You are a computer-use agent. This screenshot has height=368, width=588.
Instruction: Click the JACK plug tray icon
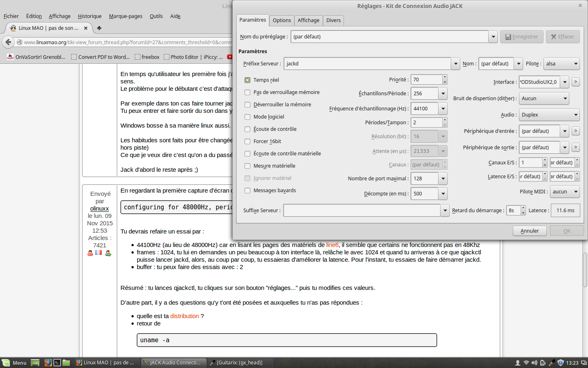(x=552, y=363)
